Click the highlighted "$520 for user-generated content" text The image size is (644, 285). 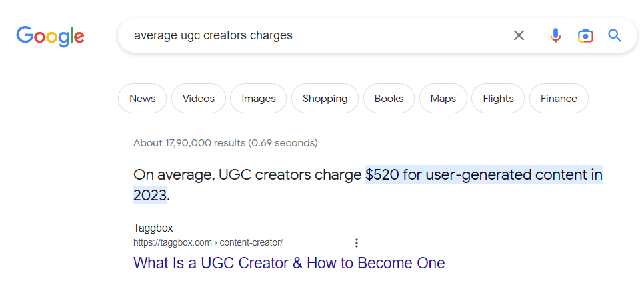[483, 175]
